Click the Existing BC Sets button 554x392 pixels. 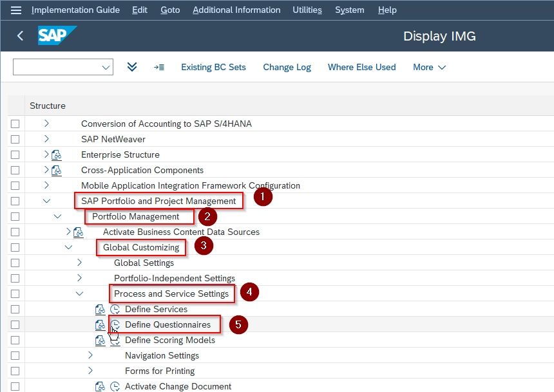tap(213, 67)
